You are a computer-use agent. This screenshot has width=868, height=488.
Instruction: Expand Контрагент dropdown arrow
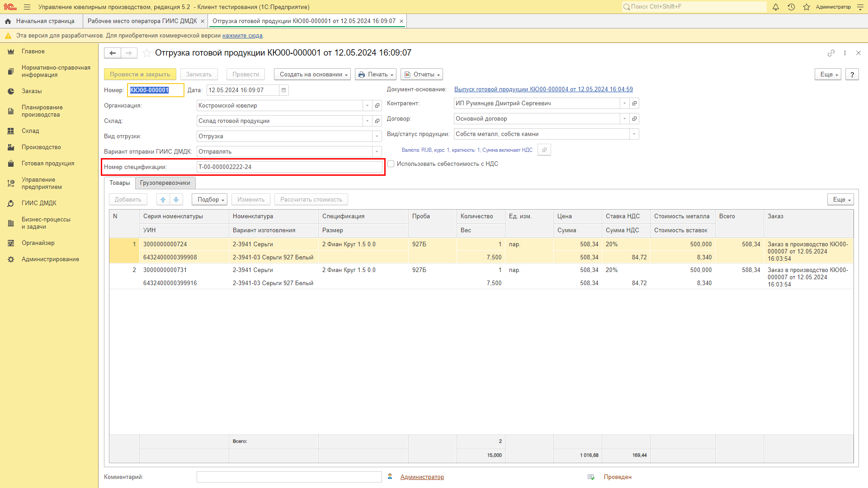624,103
